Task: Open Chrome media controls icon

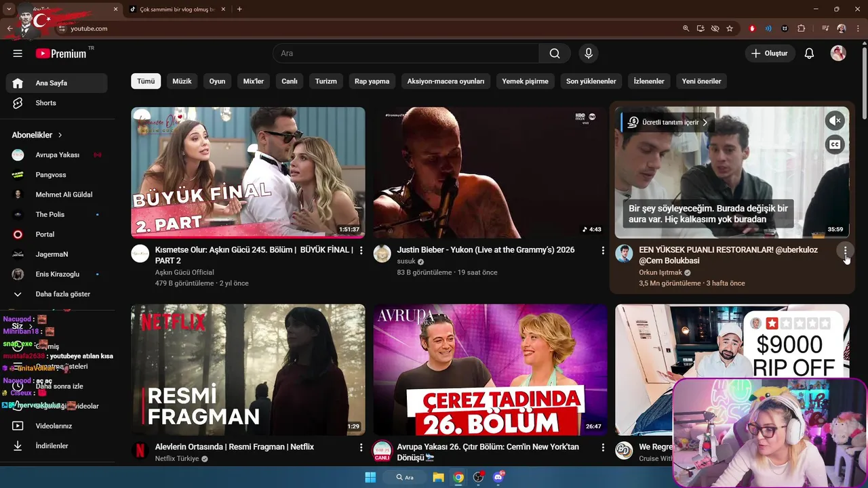Action: coord(825,28)
